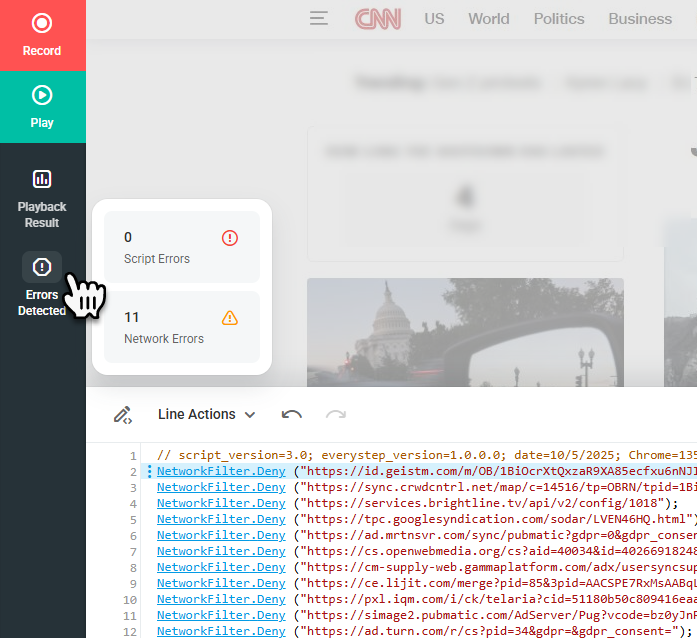The width and height of the screenshot is (697, 638).
Task: Open the 0 Script Errors card
Action: pos(181,247)
